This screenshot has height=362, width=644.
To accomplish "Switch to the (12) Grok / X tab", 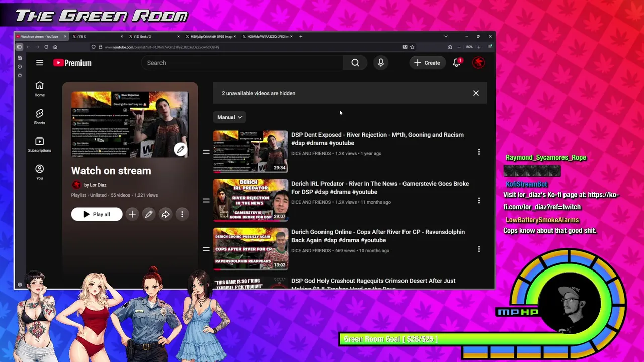I will 153,36.
